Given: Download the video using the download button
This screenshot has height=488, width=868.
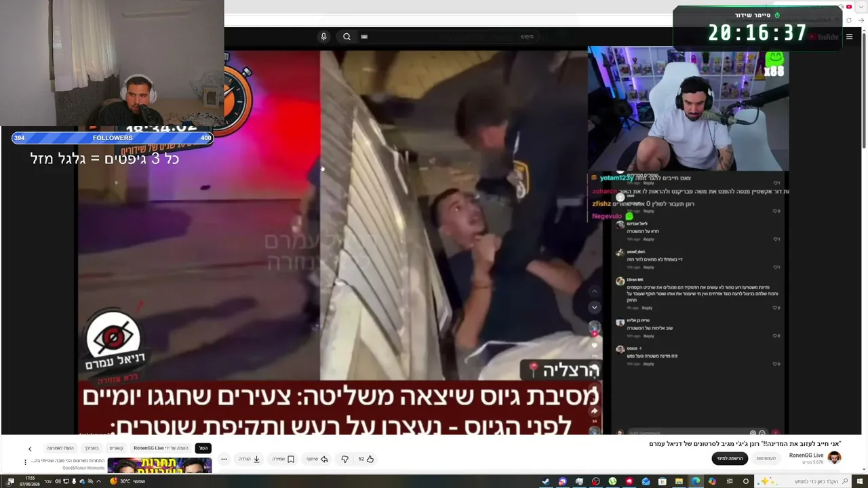Looking at the screenshot, I should pyautogui.click(x=249, y=459).
